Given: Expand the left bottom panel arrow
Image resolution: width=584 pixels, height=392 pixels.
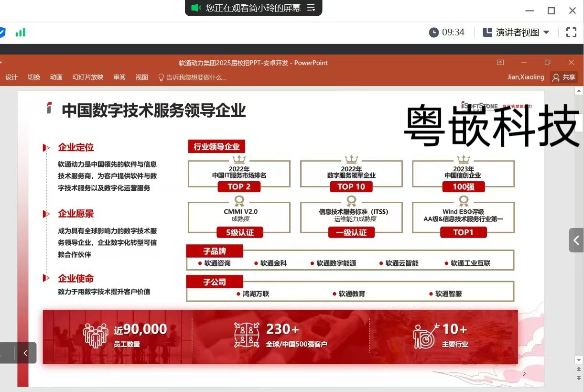Looking at the screenshot, I should pyautogui.click(x=25, y=353).
